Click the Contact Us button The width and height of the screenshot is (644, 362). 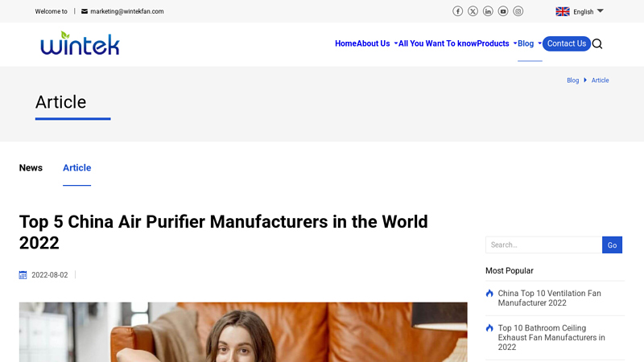tap(567, 43)
